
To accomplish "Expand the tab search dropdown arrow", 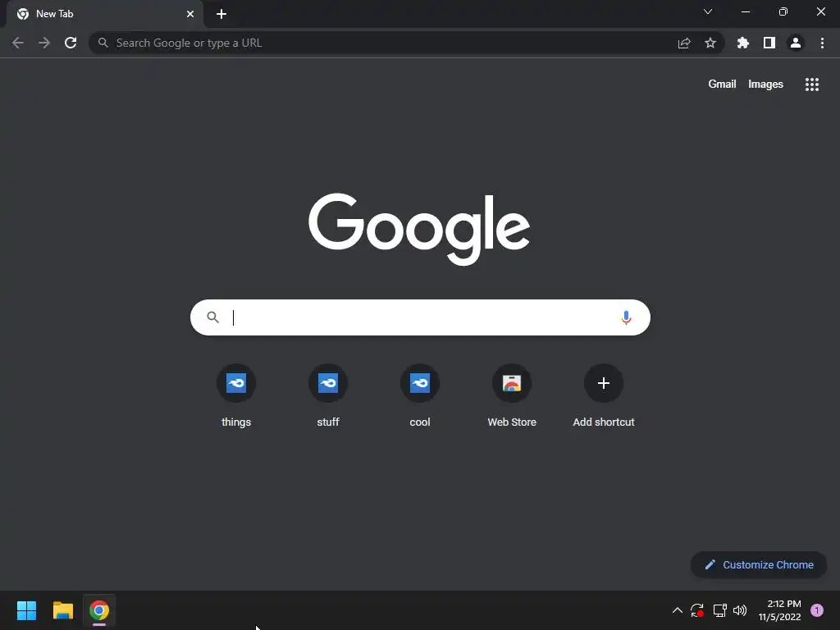I will click(x=708, y=11).
